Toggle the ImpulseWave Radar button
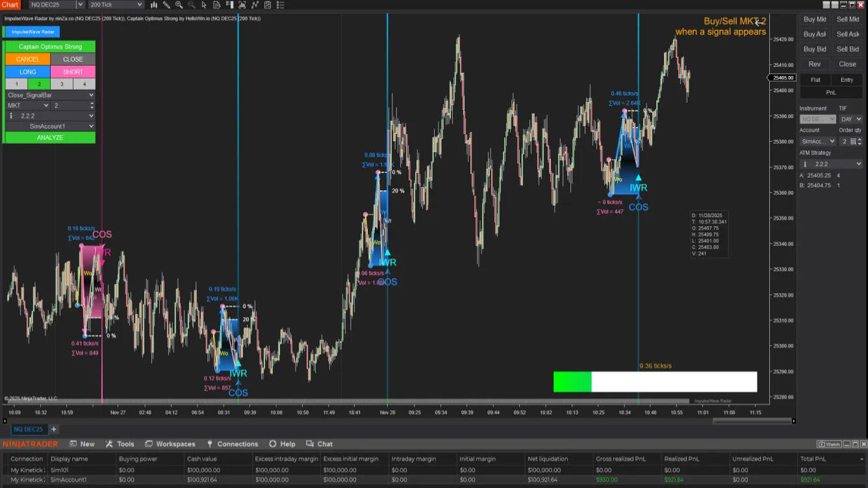 click(x=32, y=32)
